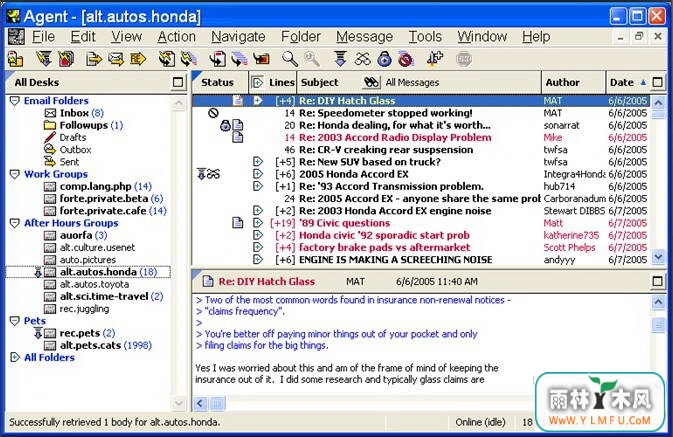Screen dimensions: 673x437
Task: Click download marker beside alt.autos.honda folder
Action: pos(38,272)
